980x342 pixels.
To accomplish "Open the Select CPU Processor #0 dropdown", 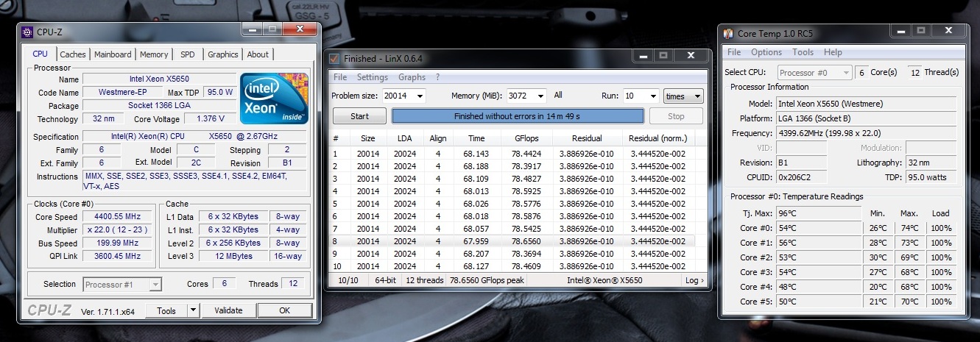I will (x=814, y=72).
